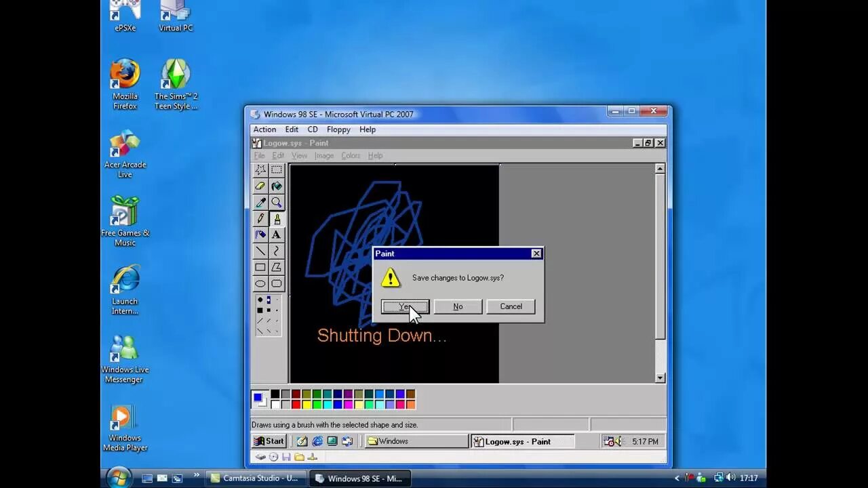
Task: Open the Action menu in Virtual PC
Action: 264,129
